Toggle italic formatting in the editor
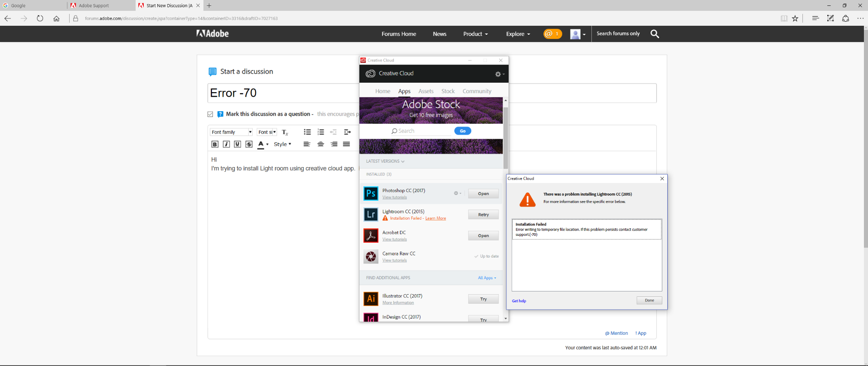 (226, 144)
